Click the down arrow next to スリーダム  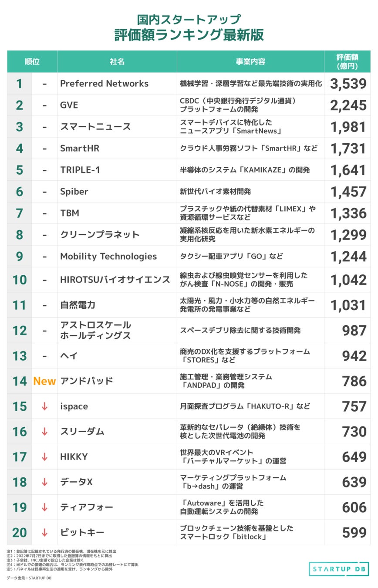pyautogui.click(x=44, y=432)
